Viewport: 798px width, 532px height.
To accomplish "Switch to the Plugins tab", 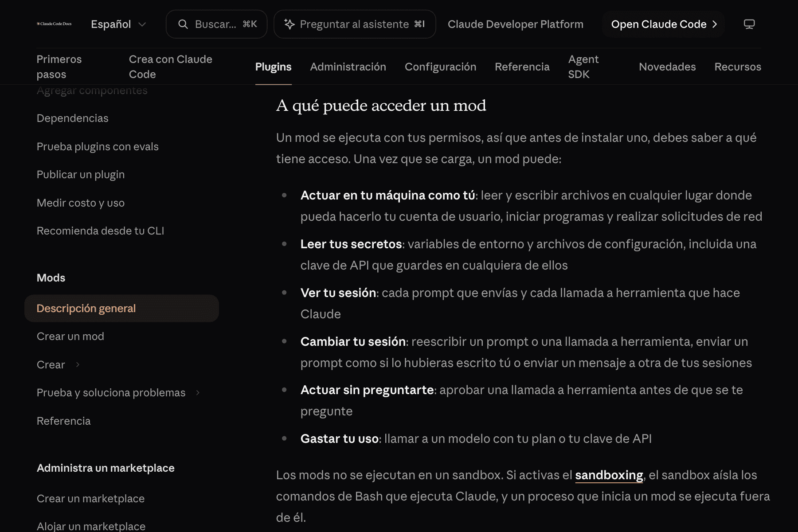I will click(273, 66).
